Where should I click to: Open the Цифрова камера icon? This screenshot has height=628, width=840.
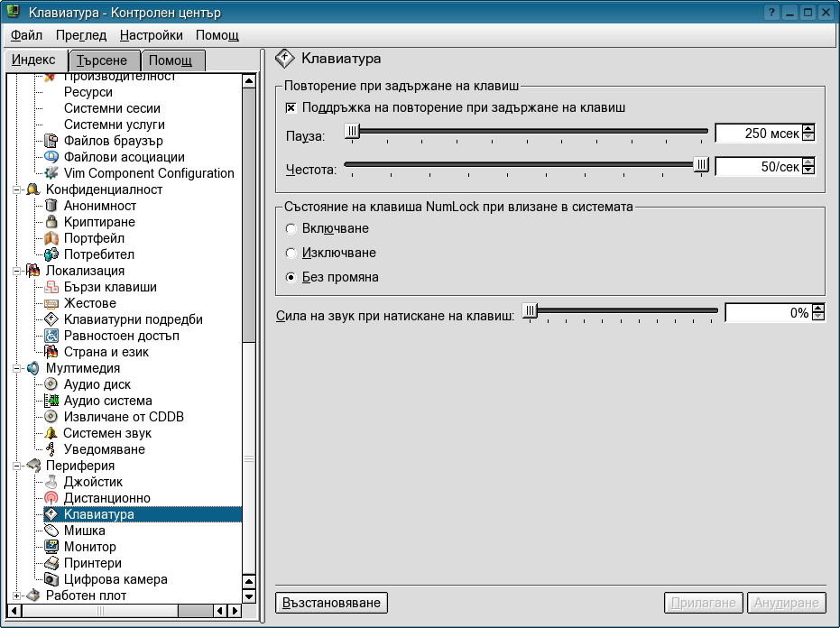click(x=51, y=579)
